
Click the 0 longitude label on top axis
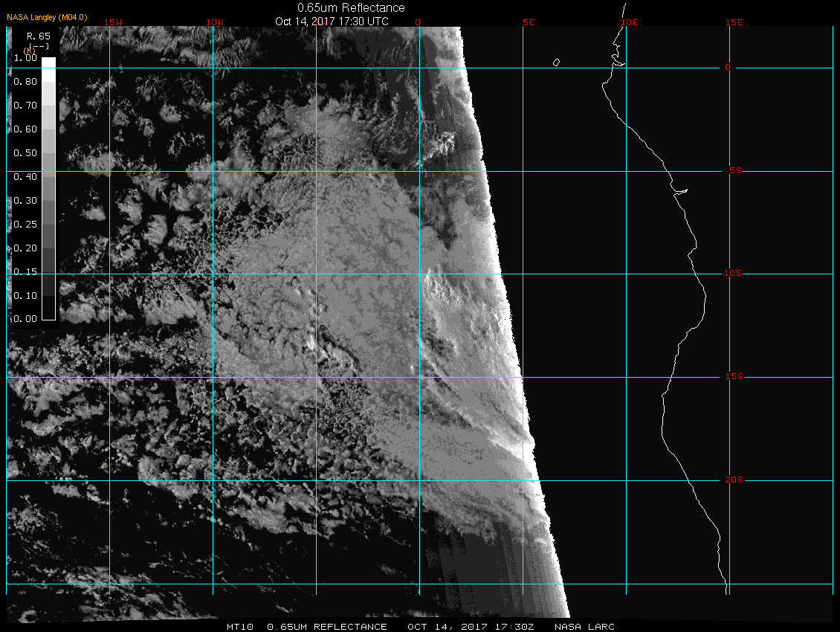click(418, 22)
